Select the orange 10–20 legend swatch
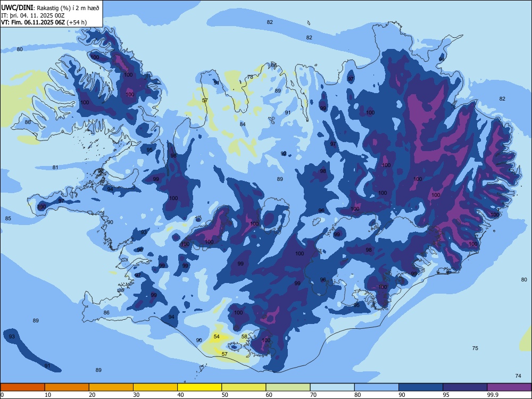Image resolution: width=532 pixels, height=399 pixels. pos(67,387)
